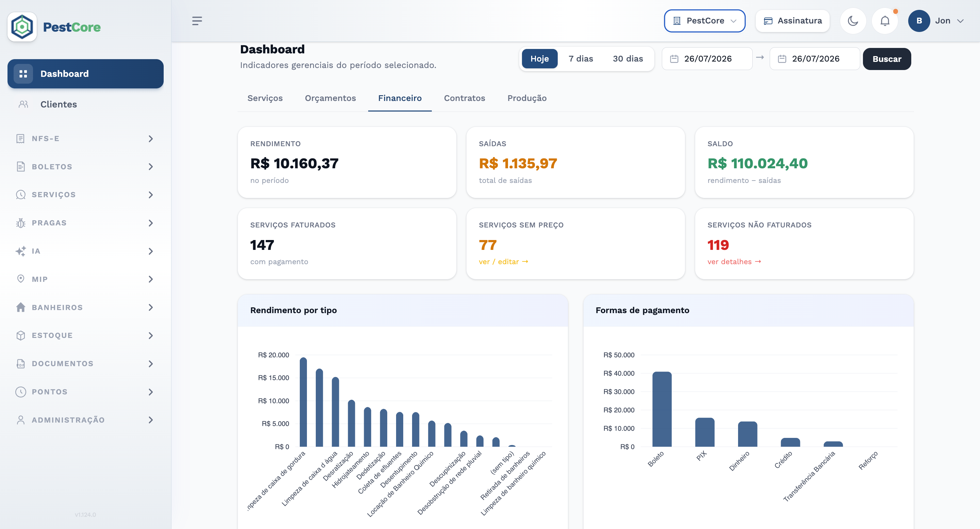Image resolution: width=980 pixels, height=529 pixels.
Task: Click the PestCore hexagon logo
Action: tap(22, 27)
